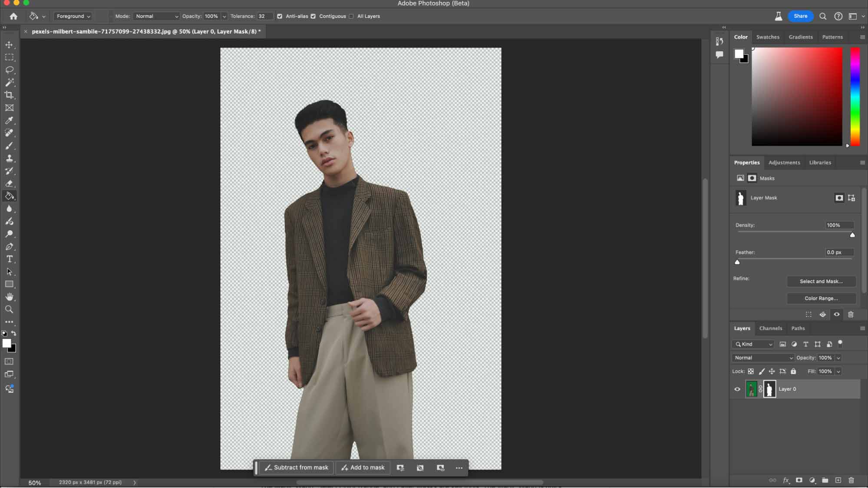This screenshot has width=868, height=488.
Task: Open the Foreground fill source dropdown
Action: 73,16
